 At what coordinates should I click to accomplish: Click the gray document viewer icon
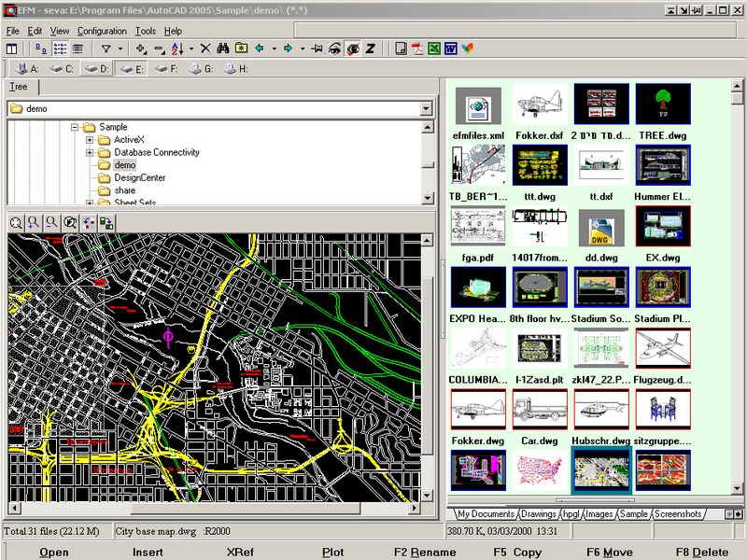click(402, 49)
